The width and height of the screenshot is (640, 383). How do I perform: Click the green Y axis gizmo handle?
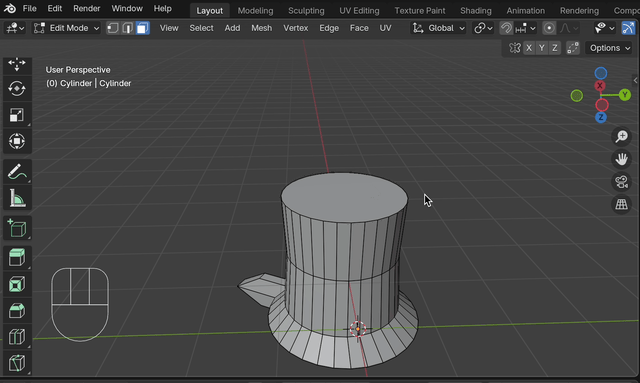tap(624, 95)
